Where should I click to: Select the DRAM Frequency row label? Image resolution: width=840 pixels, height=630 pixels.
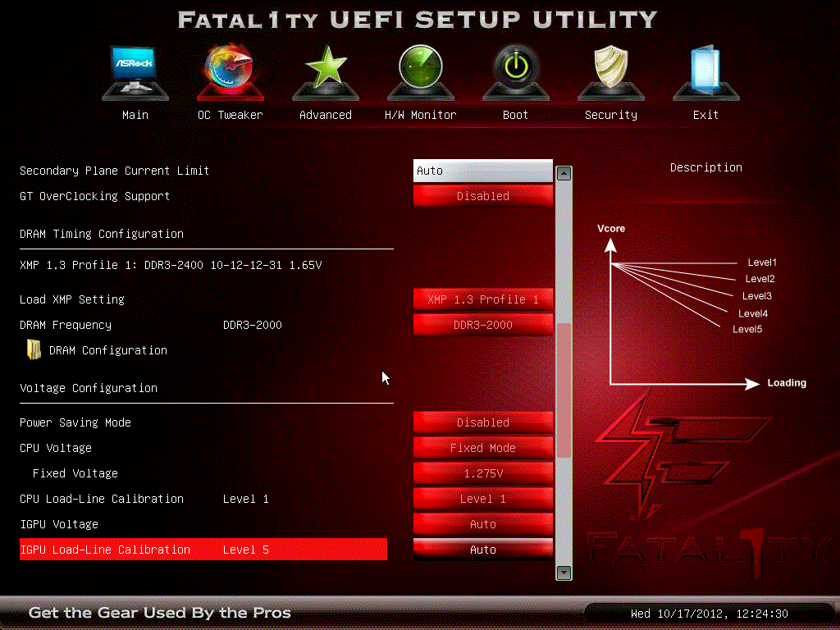coord(66,325)
